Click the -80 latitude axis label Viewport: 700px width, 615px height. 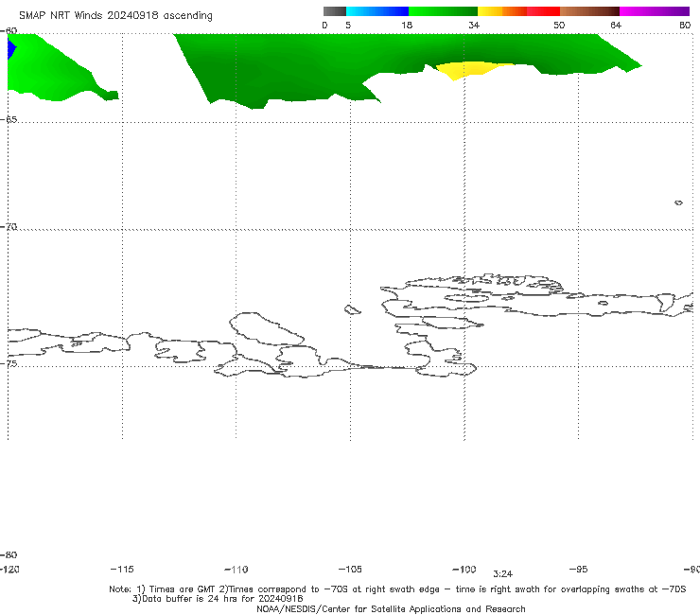point(9,554)
